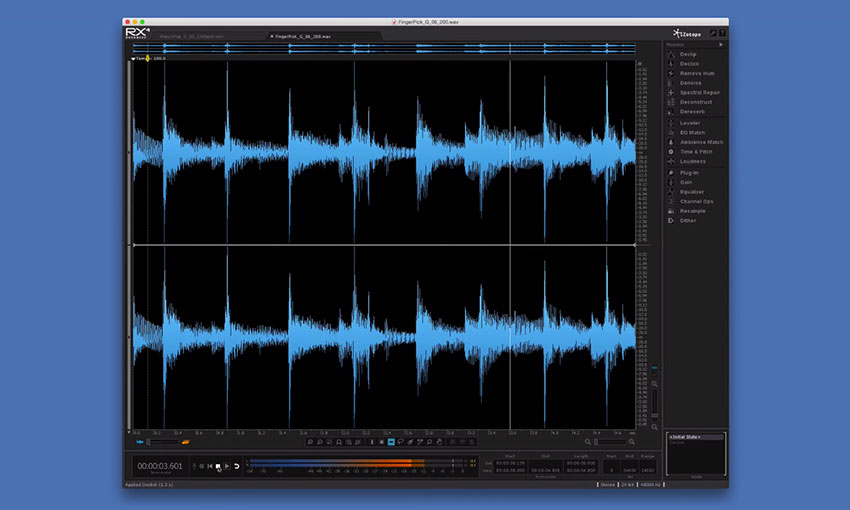Open the Equalizer module
850x510 pixels.
(692, 192)
